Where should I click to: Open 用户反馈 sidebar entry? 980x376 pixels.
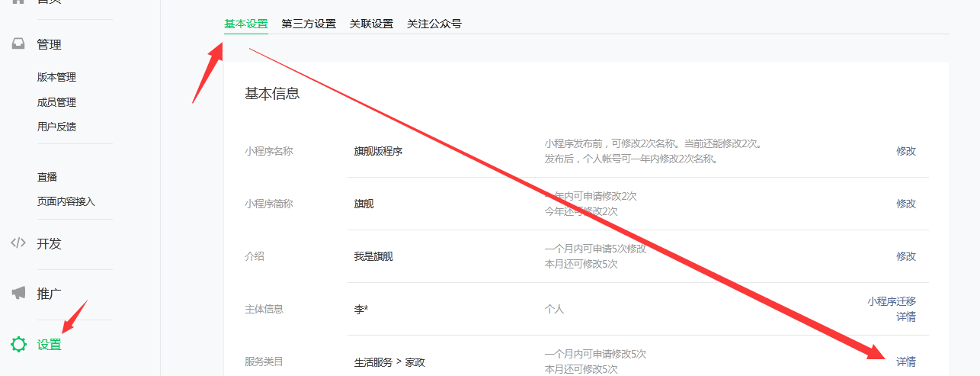tap(56, 127)
